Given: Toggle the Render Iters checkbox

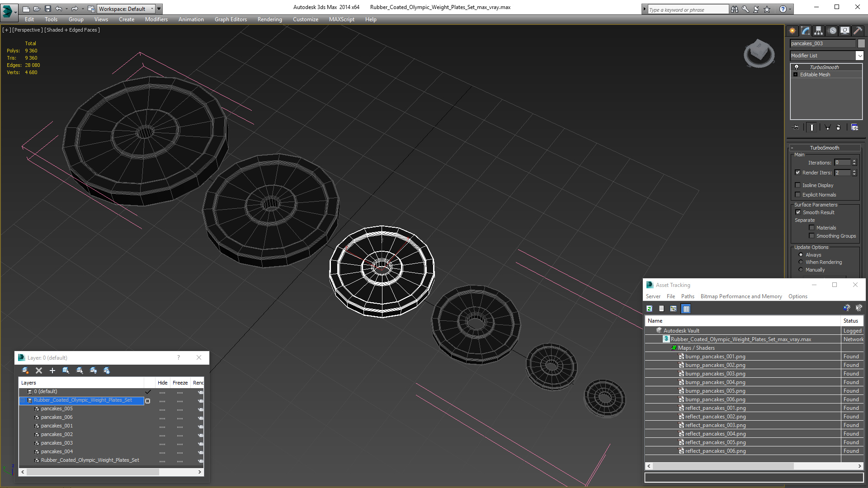Looking at the screenshot, I should pos(798,173).
